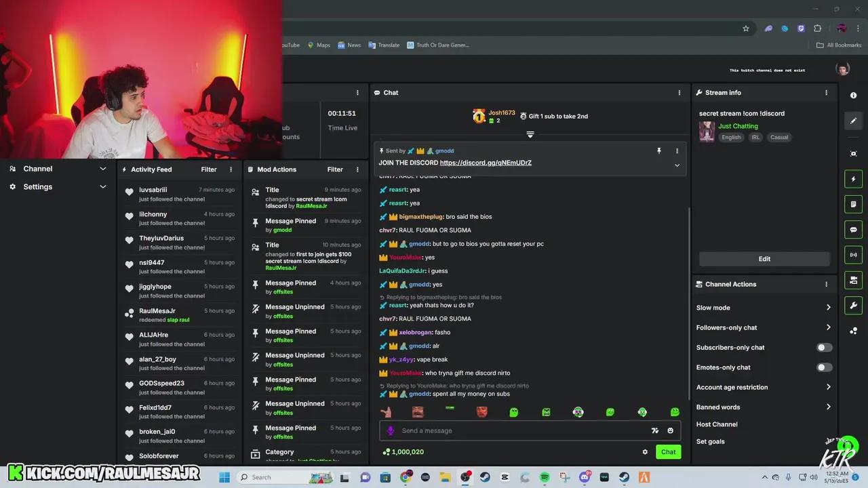Open the Truth Or Dare Generator bookmark
This screenshot has height=488, width=868.
pyautogui.click(x=438, y=45)
